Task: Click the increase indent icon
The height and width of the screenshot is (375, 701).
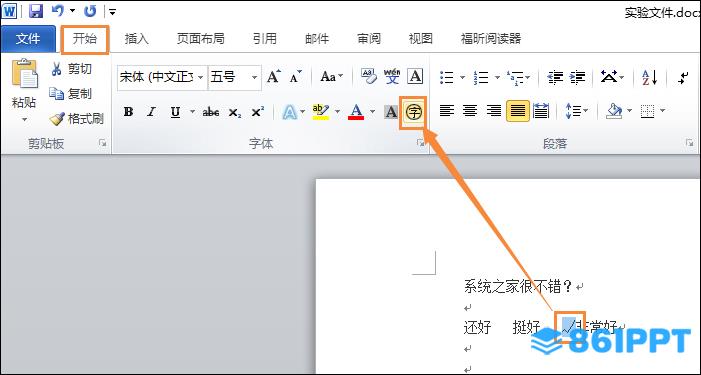Action: click(577, 77)
